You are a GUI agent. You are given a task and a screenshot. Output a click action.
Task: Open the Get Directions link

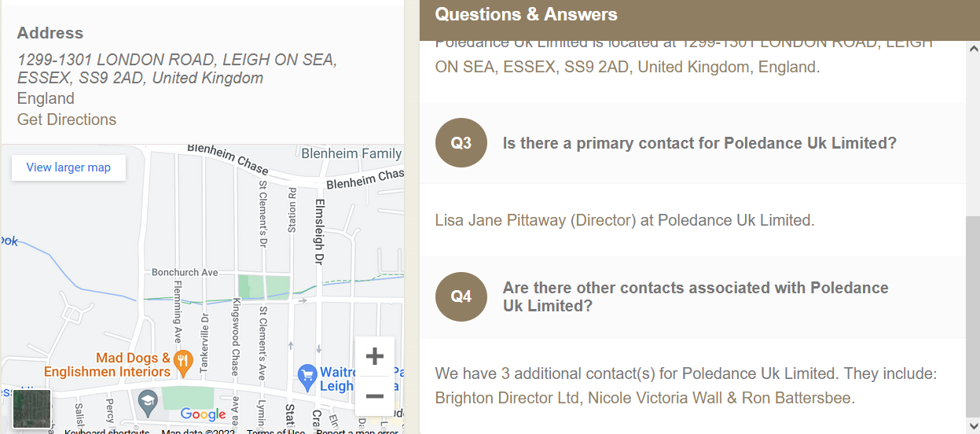(x=67, y=120)
